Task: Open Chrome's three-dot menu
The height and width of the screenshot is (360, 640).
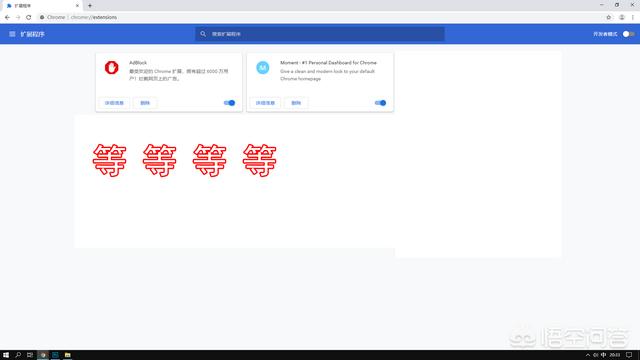Action: pyautogui.click(x=633, y=17)
